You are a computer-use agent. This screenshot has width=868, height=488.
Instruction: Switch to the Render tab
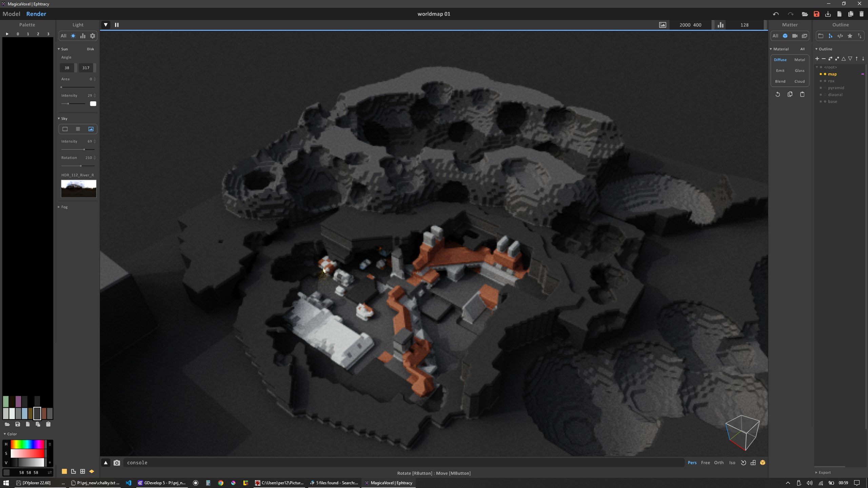click(36, 14)
